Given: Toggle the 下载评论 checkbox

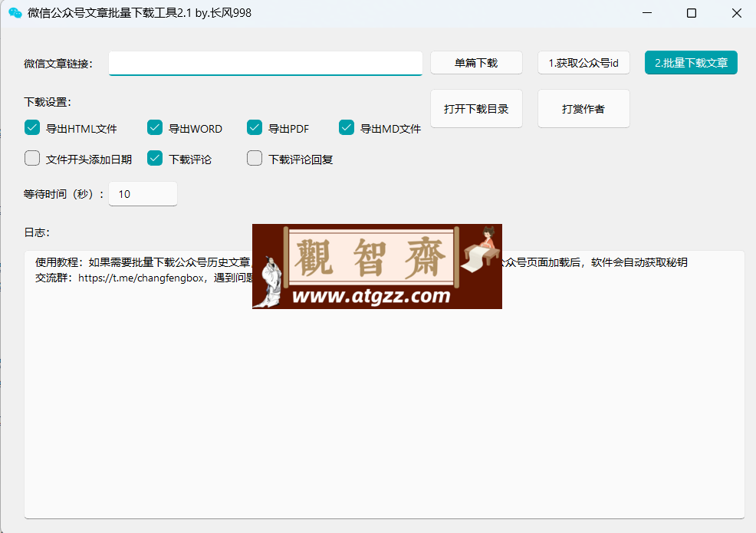Looking at the screenshot, I should pyautogui.click(x=155, y=158).
